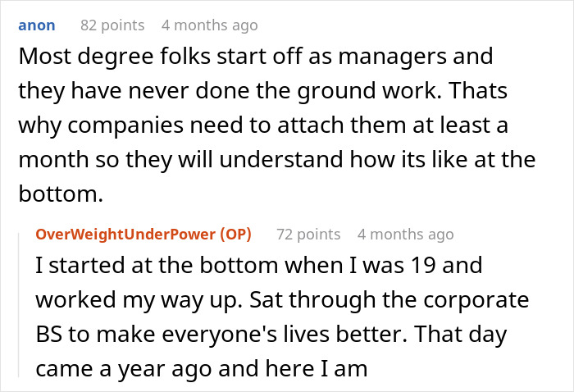Click the 82 points score

(x=112, y=25)
